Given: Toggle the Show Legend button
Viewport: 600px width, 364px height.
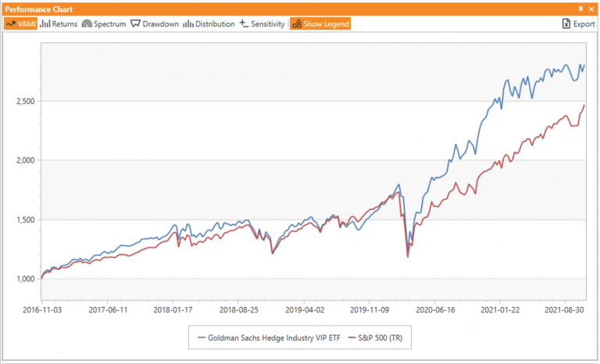Looking at the screenshot, I should 320,24.
